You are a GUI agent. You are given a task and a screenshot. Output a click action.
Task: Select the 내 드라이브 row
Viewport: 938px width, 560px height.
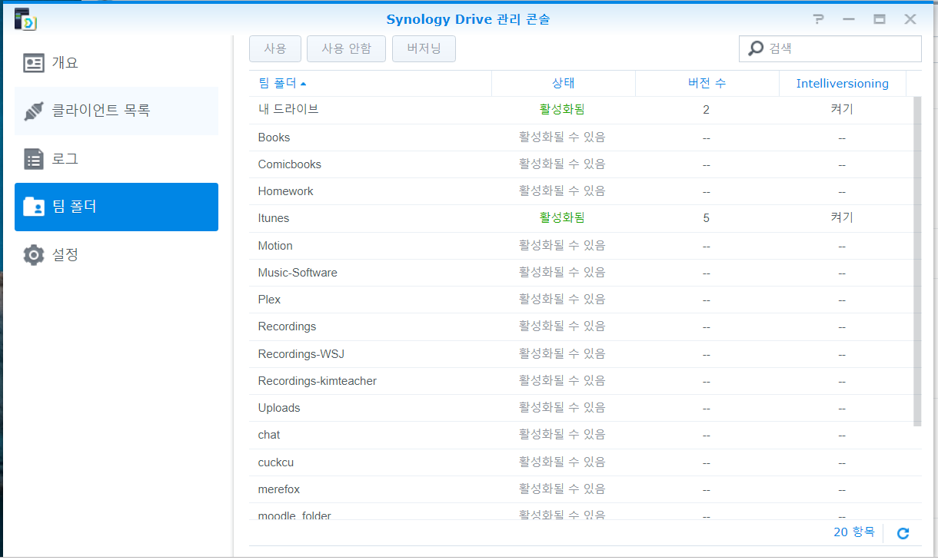tap(580, 110)
